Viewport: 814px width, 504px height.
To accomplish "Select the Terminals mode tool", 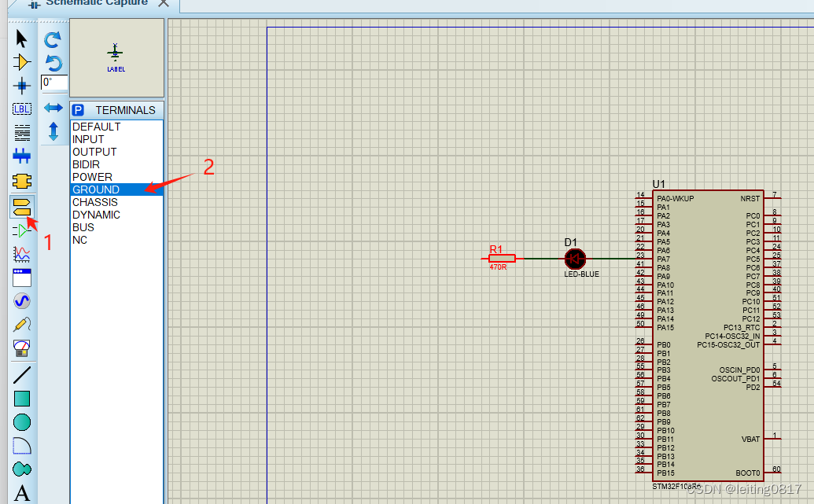I will [22, 207].
